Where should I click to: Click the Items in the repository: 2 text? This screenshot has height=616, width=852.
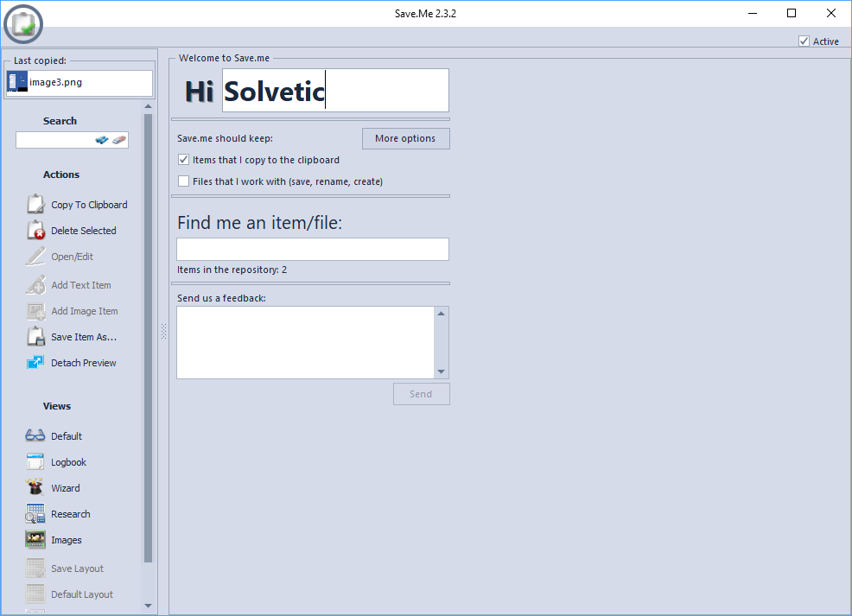[x=232, y=270]
